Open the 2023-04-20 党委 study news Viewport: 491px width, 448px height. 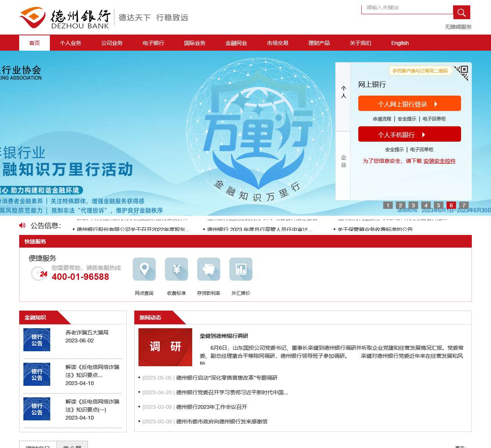232,392
